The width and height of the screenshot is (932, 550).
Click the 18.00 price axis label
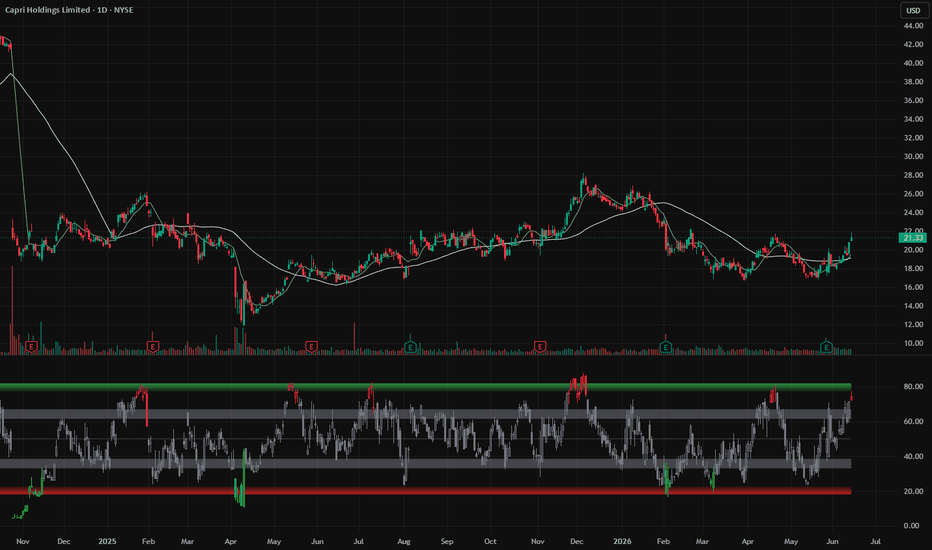(913, 269)
